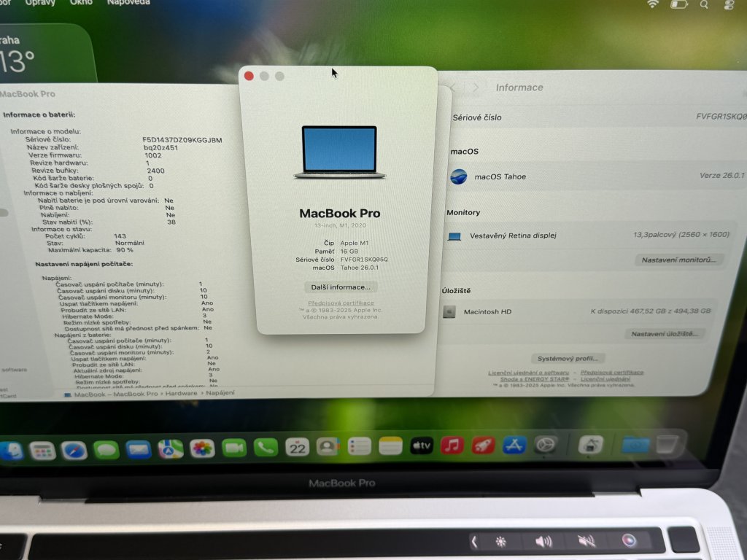747x560 pixels.
Task: Start FaceTime from the Dock
Action: click(x=234, y=448)
